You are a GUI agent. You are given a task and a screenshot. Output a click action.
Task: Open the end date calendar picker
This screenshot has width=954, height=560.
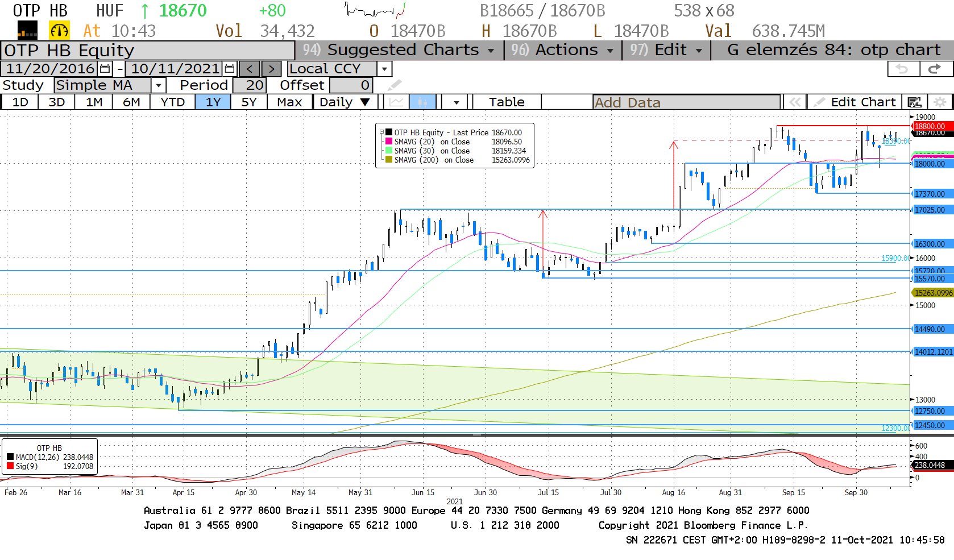coord(229,69)
